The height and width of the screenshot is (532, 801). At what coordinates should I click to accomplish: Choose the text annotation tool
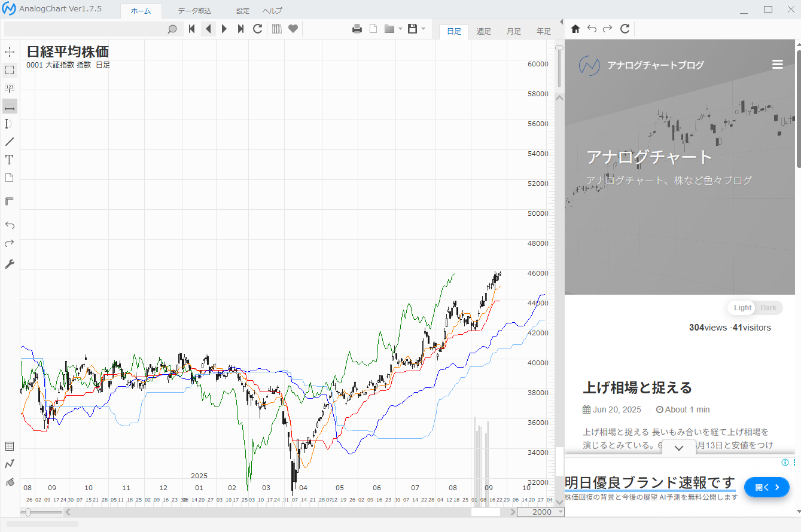(10, 160)
